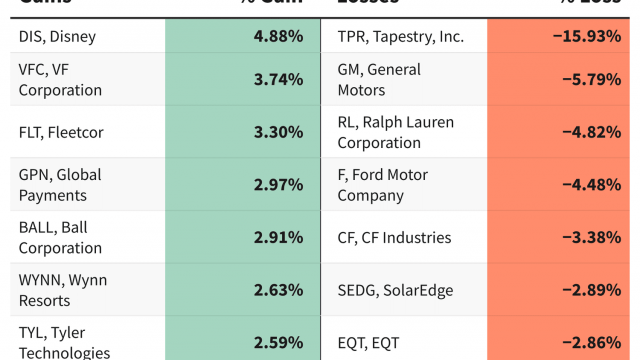Select the 2.63% Wynn Resorts gain
Viewport: 640px width, 360px height.
click(x=278, y=290)
